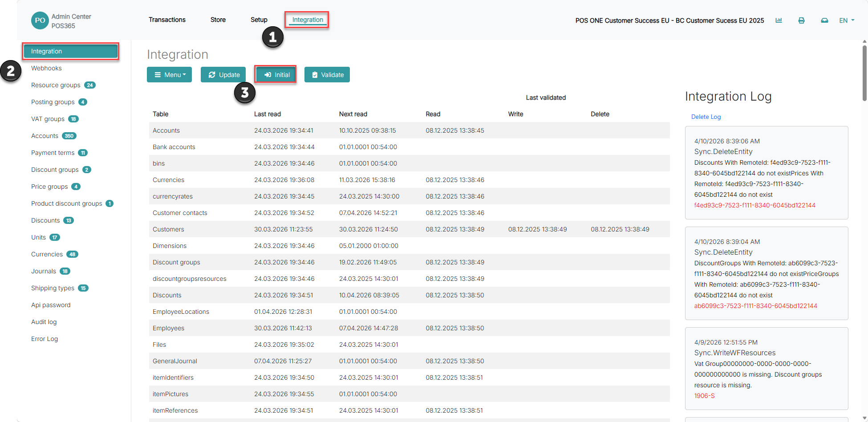Open Payment terms in sidebar
This screenshot has height=422, width=868.
tap(53, 153)
